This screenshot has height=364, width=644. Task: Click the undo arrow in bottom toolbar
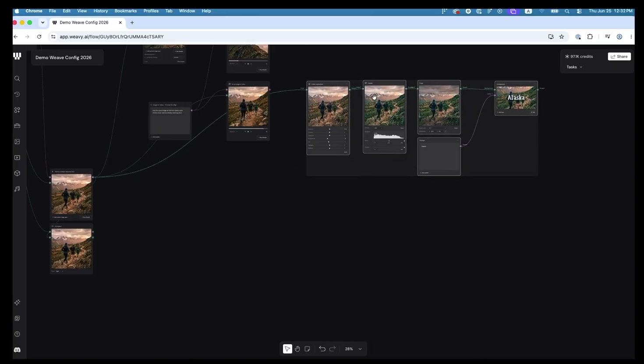click(322, 349)
